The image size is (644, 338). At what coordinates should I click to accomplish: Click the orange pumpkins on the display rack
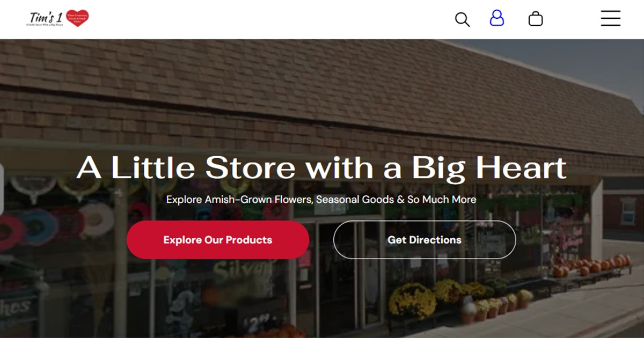pyautogui.click(x=590, y=265)
